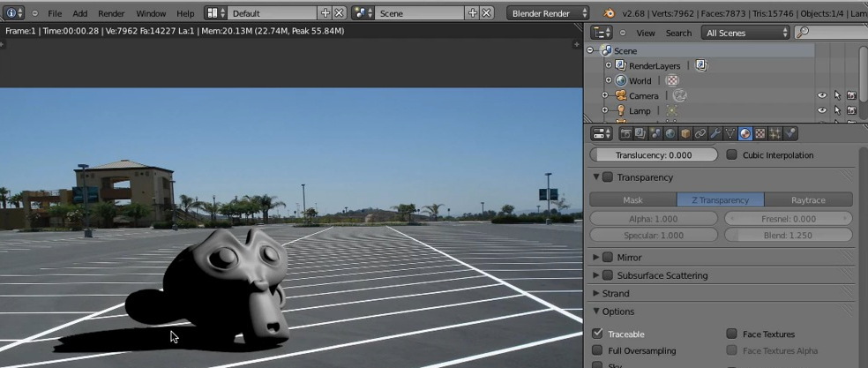
Task: Click the RenderLayers data icon in outliner
Action: pyautogui.click(x=701, y=65)
